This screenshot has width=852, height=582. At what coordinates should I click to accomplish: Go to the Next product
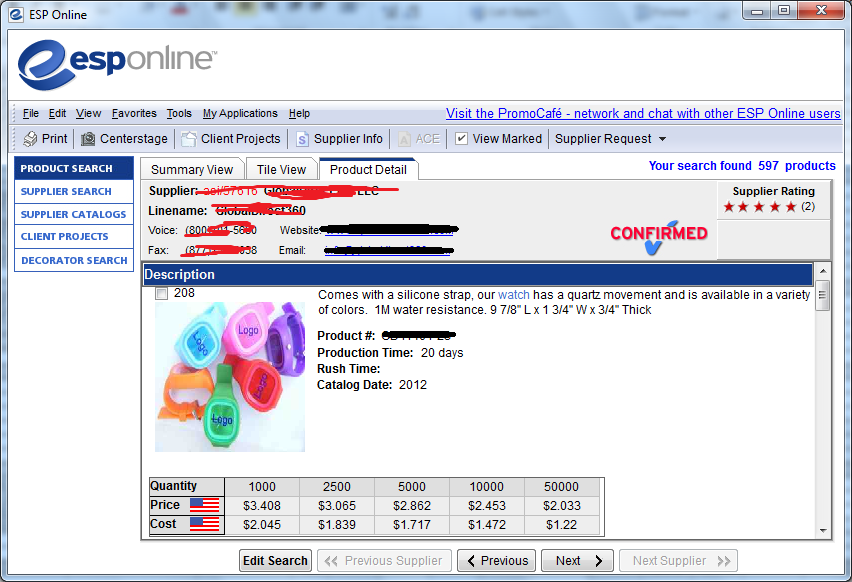pos(577,560)
